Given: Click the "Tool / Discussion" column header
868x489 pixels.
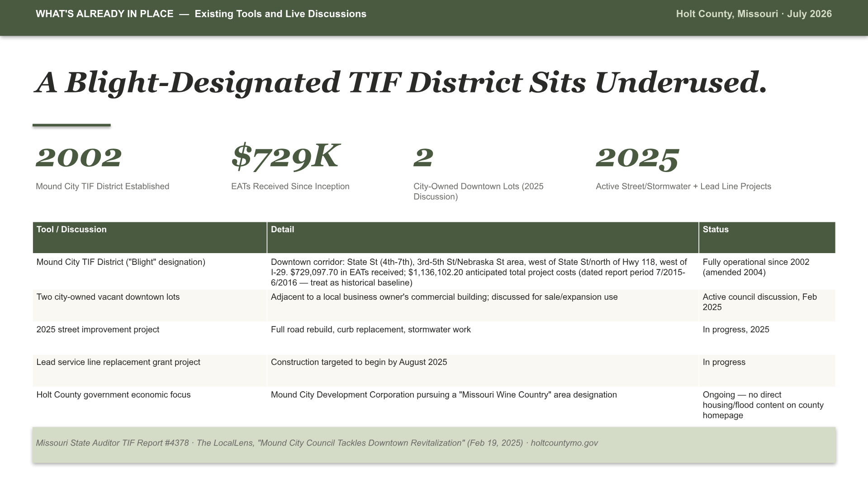Looking at the screenshot, I should 150,237.
